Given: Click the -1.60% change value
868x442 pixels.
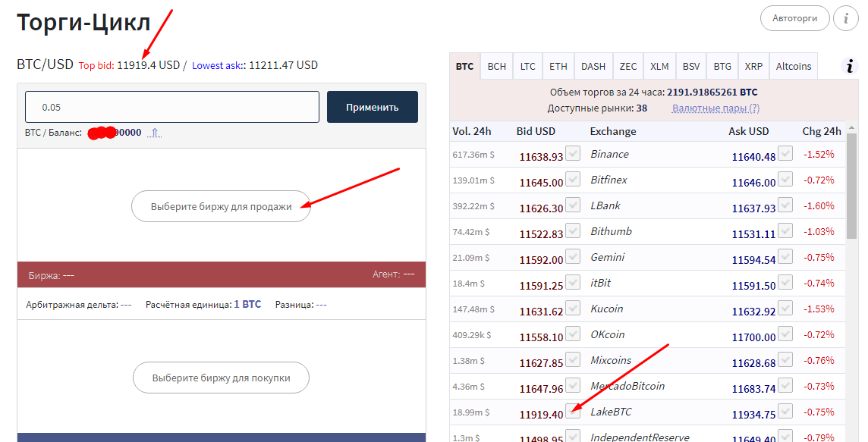Looking at the screenshot, I should click(819, 205).
